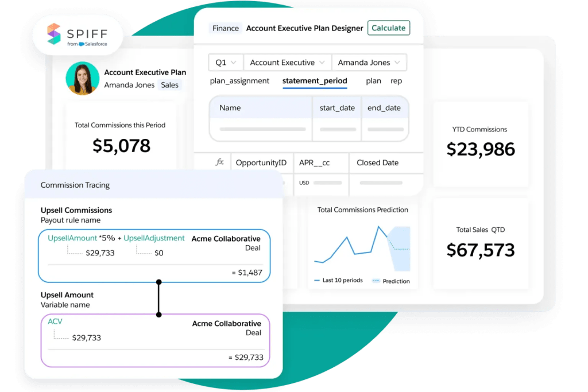Expand the Account Executive dropdown
The height and width of the screenshot is (392, 588).
[x=287, y=62]
